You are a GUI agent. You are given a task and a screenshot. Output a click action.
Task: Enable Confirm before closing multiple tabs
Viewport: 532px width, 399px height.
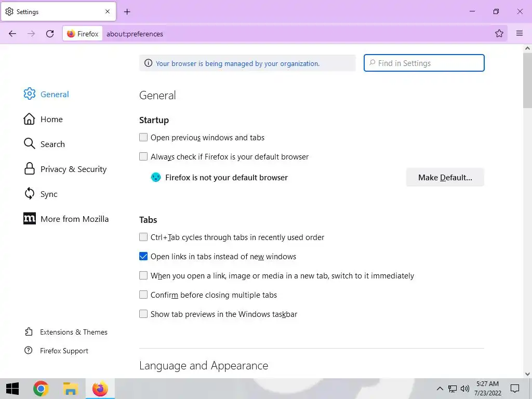coord(143,295)
